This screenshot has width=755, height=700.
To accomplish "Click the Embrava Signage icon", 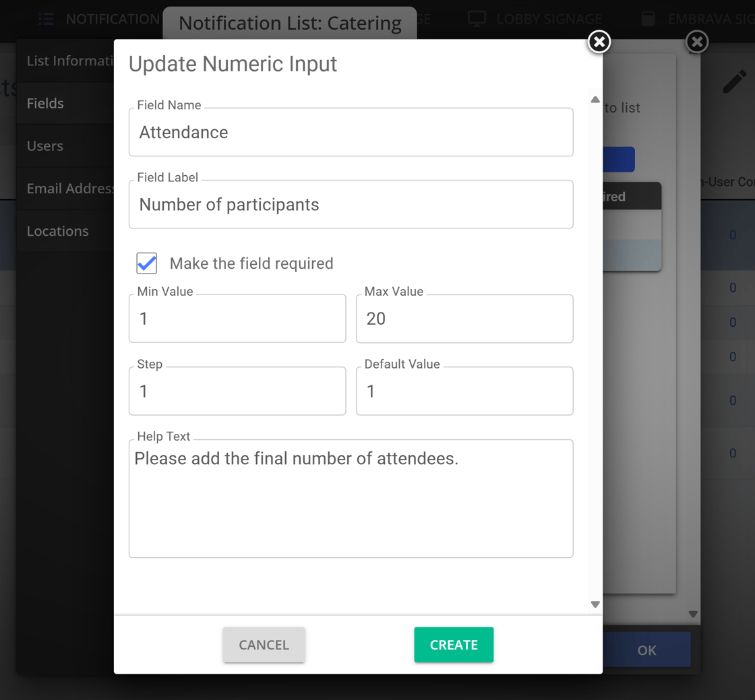I will (x=648, y=19).
